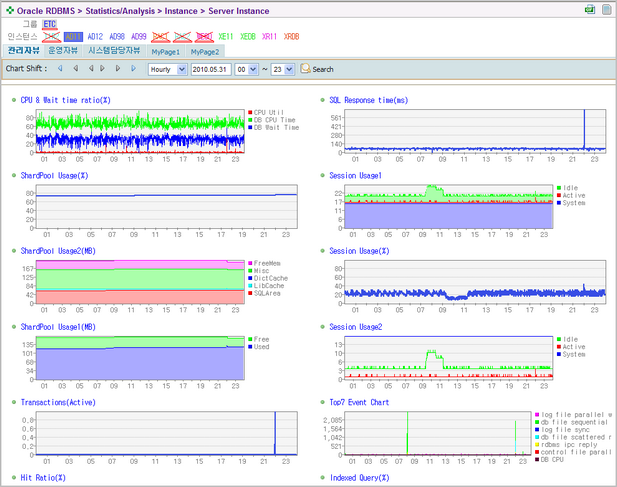Click the blue spike in Transactions(Active) chart
Screen dimensions: 617x487
tap(275, 433)
